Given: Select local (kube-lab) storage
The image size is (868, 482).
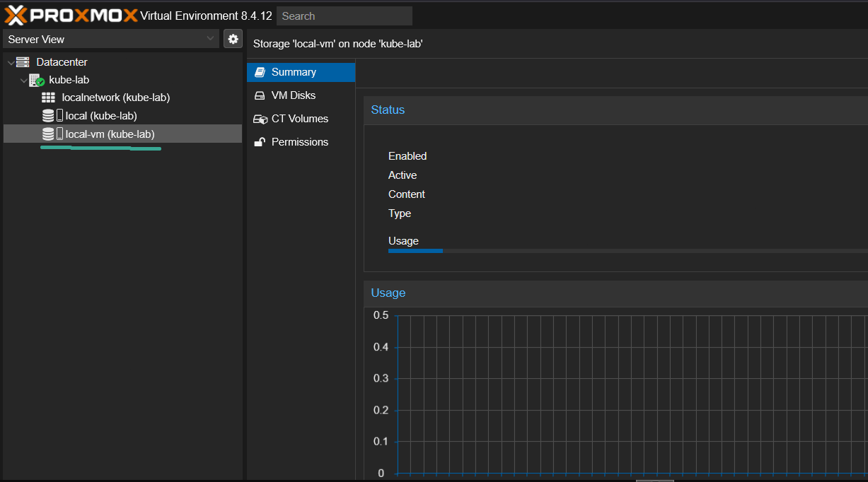Looking at the screenshot, I should click(x=101, y=116).
